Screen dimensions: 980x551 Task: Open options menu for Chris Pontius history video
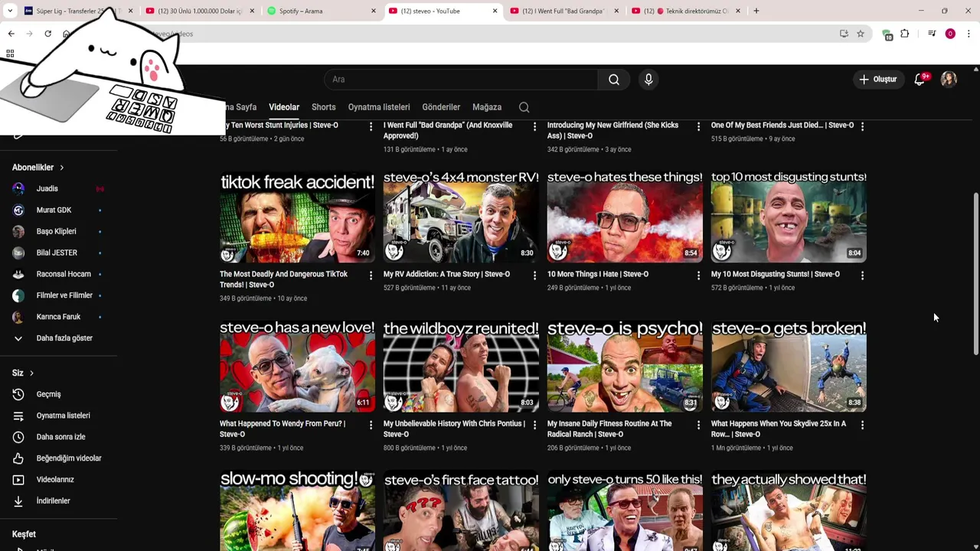[x=534, y=424]
